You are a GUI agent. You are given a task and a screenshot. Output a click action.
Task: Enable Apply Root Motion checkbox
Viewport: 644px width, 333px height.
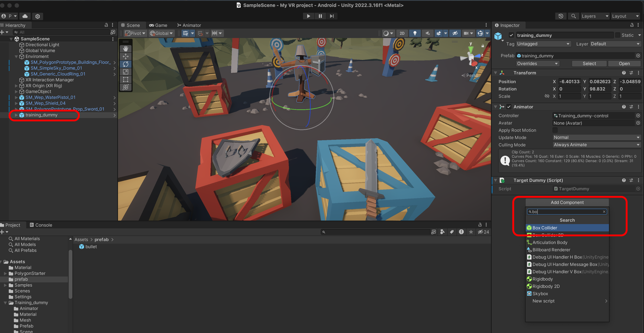coord(555,130)
